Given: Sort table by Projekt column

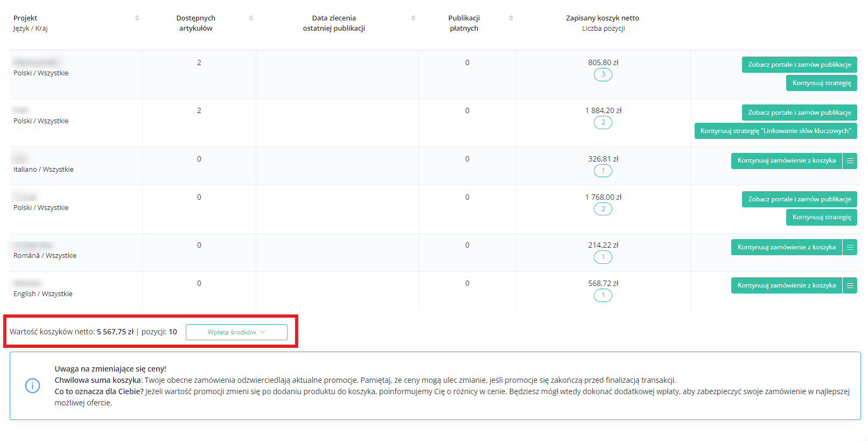Looking at the screenshot, I should (x=137, y=18).
